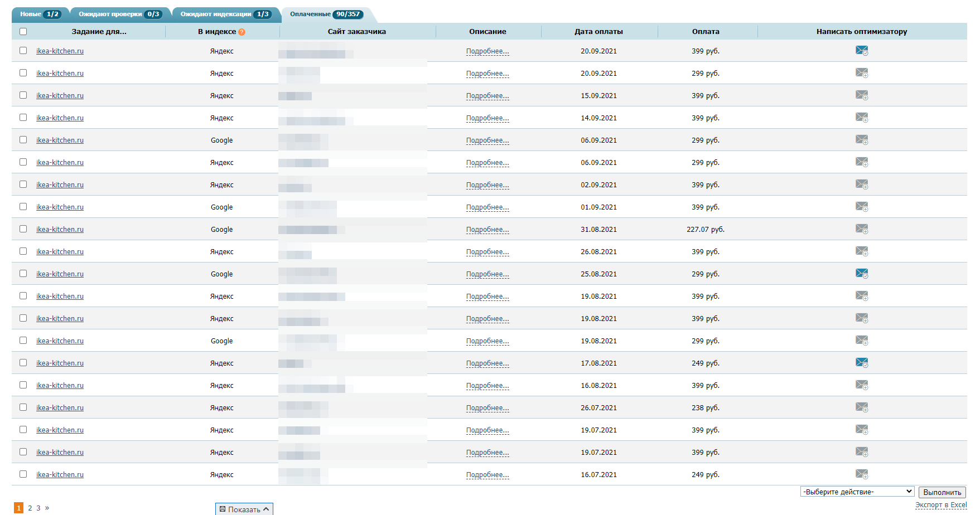The image size is (980, 515).
Task: Click the message icon in the 25.08.2021 row
Action: point(861,274)
